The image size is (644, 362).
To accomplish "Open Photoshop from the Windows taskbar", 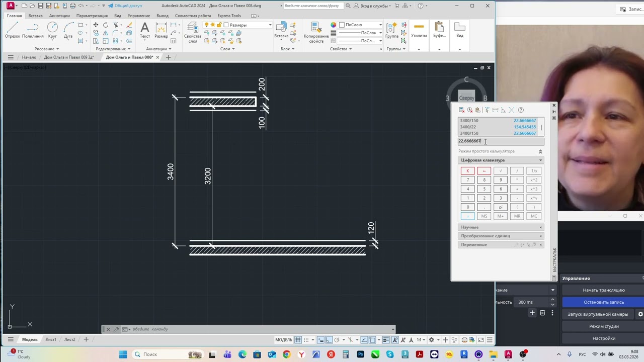I will pos(360,354).
